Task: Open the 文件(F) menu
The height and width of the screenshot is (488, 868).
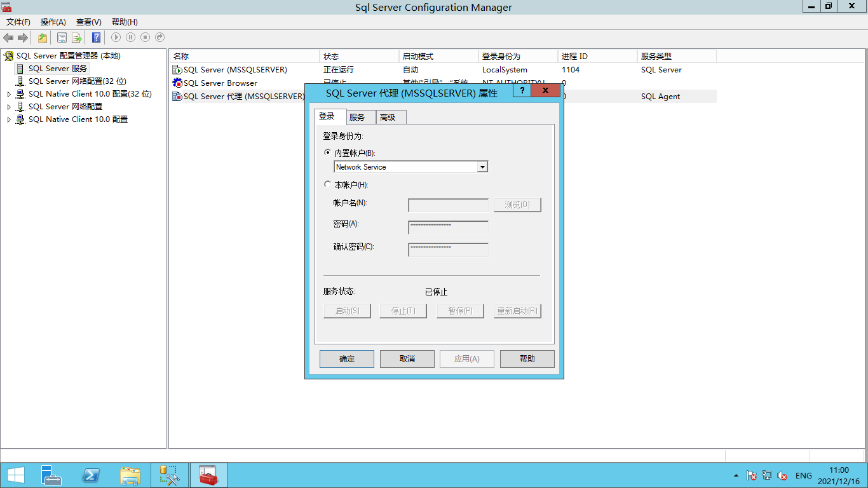Action: click(x=18, y=22)
